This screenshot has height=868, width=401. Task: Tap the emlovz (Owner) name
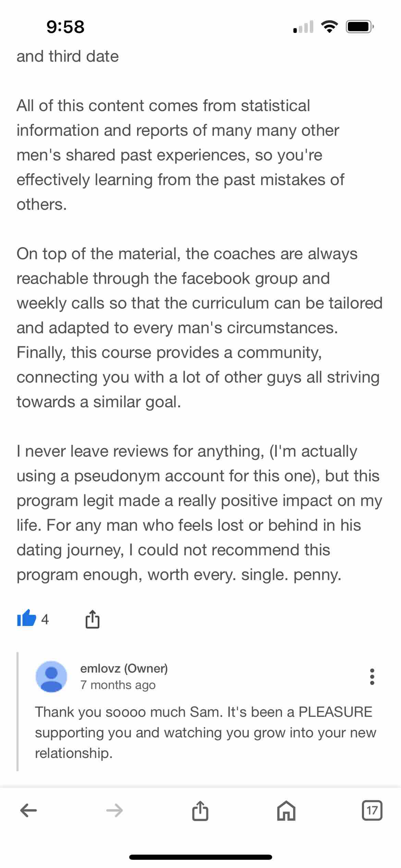tap(124, 668)
